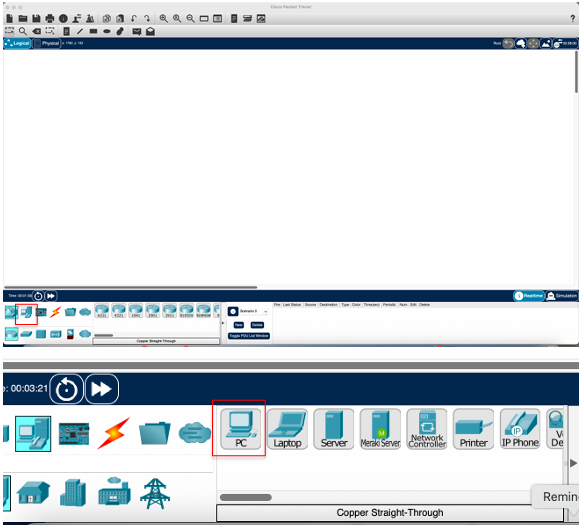This screenshot has width=584, height=528.
Task: Select Components circuit board category in enlarged view
Action: pos(74,434)
